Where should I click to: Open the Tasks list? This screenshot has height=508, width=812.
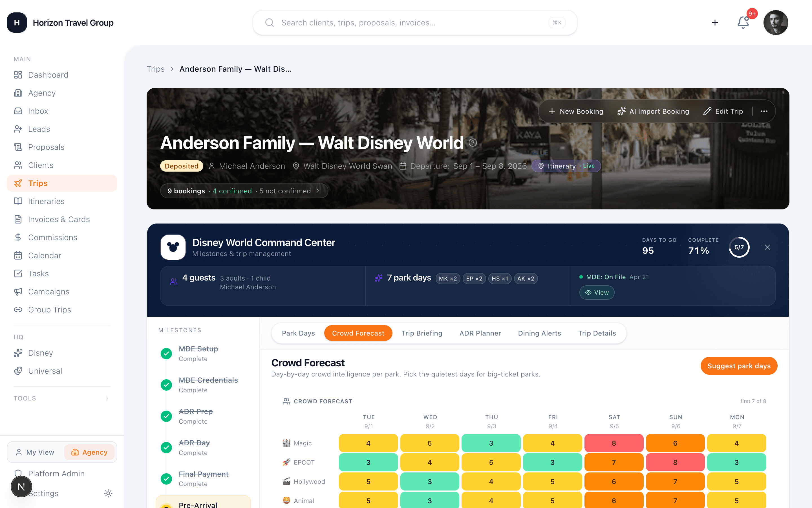[x=62, y=273]
